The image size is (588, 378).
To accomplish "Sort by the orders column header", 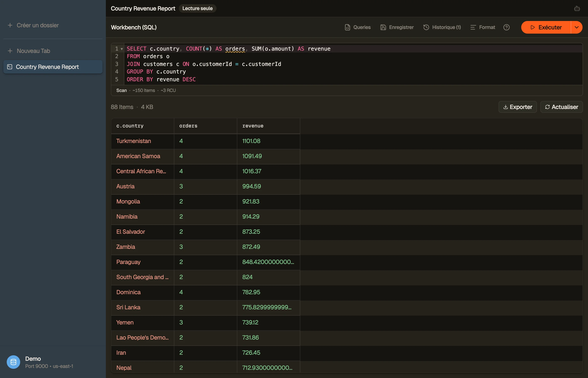I will (205, 126).
